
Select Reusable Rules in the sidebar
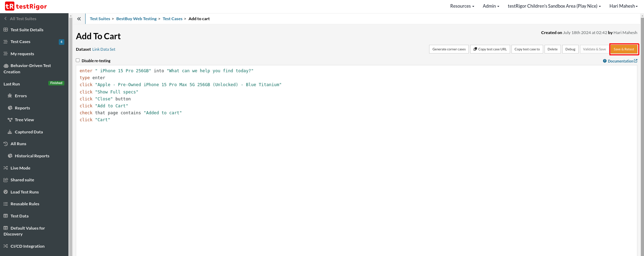point(25,204)
